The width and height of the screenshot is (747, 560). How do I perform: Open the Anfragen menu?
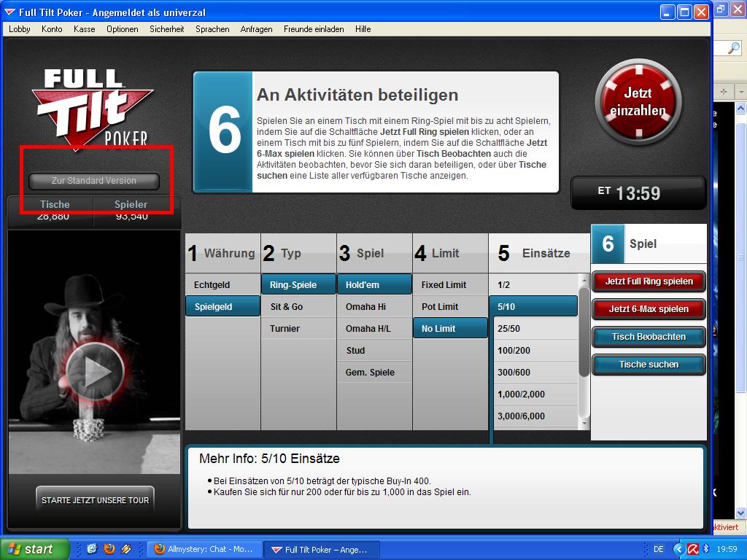pos(256,29)
